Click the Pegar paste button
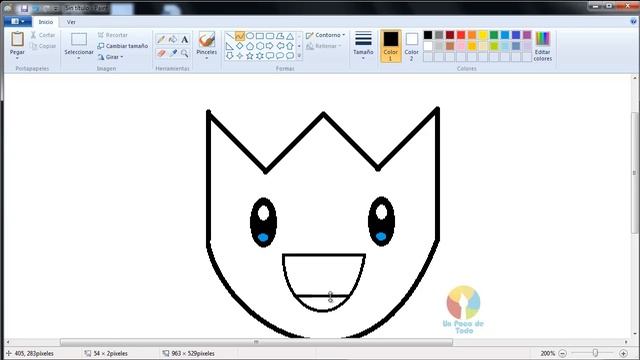Image resolution: width=640 pixels, height=360 pixels. point(17,43)
